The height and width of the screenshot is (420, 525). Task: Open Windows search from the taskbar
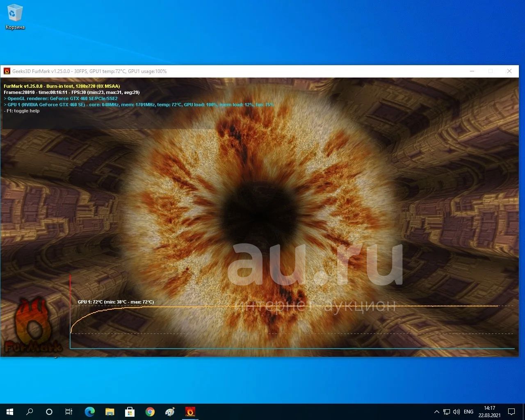tap(30, 411)
